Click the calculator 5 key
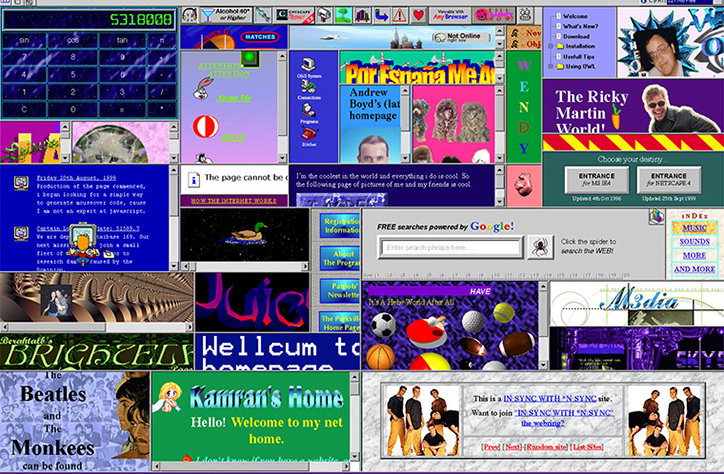This screenshot has width=724, height=474. pyautogui.click(x=73, y=75)
